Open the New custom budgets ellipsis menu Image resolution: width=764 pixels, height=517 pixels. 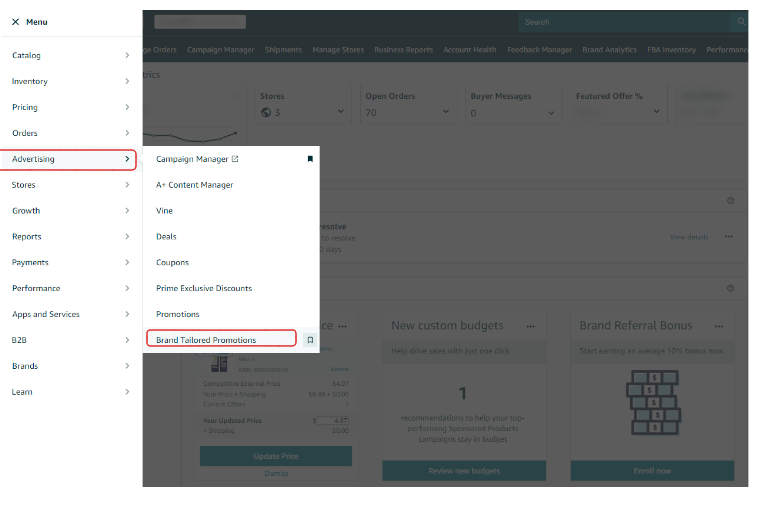click(x=531, y=326)
